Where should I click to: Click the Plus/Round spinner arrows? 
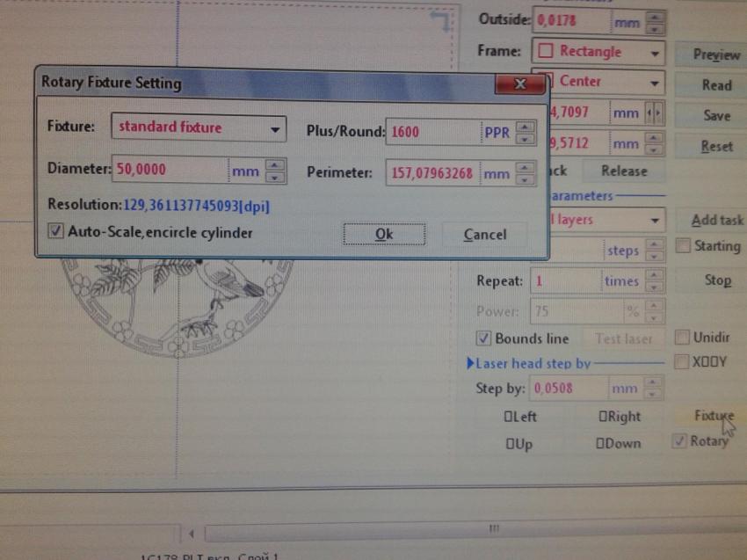click(x=526, y=133)
